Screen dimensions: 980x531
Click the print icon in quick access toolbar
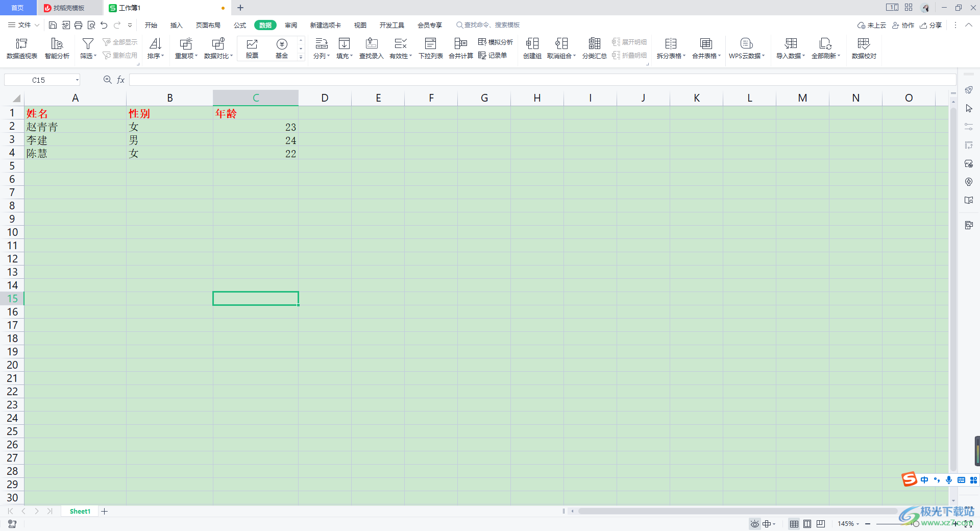click(78, 25)
